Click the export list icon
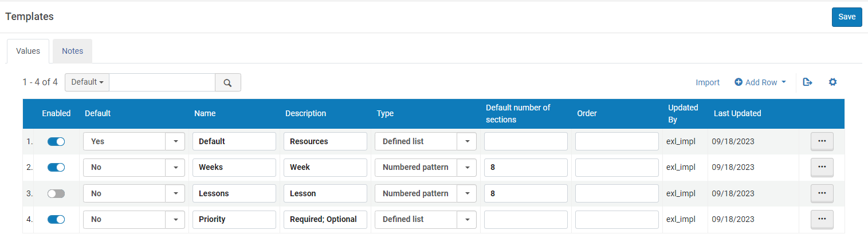The width and height of the screenshot is (868, 242). pos(808,82)
